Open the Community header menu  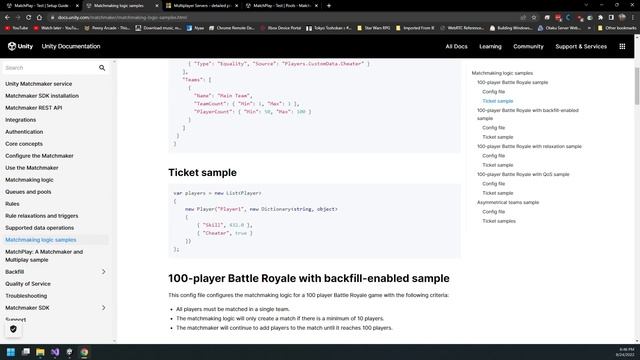click(528, 47)
